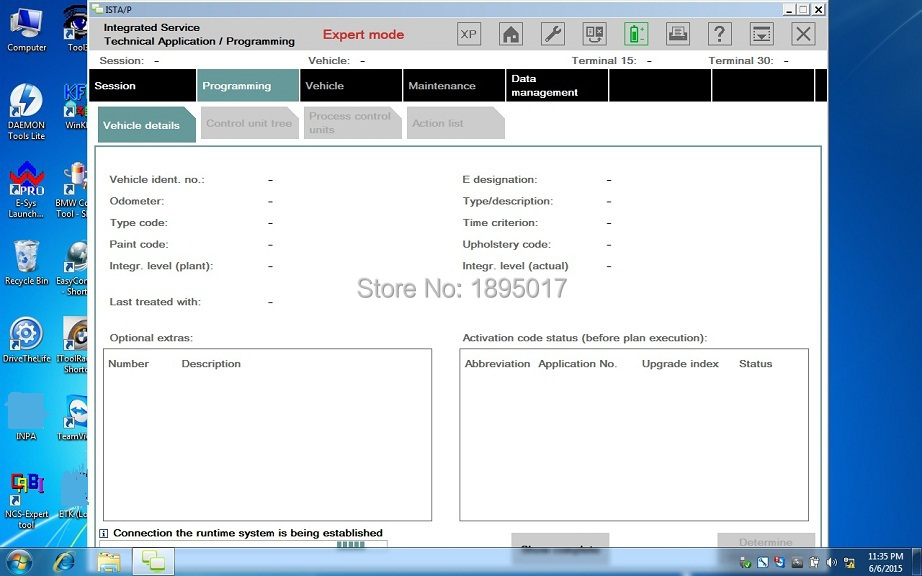The height and width of the screenshot is (576, 922).
Task: Click the X exit icon in toolbar
Action: [x=803, y=34]
